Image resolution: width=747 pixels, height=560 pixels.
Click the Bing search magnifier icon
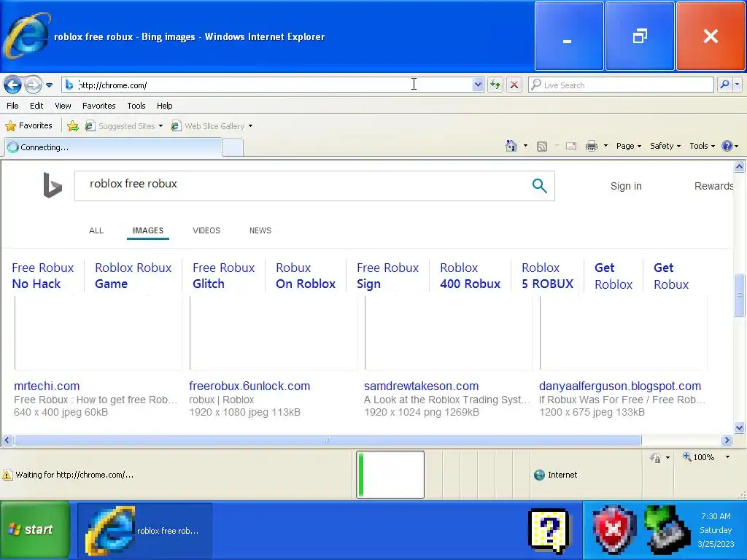tap(539, 186)
